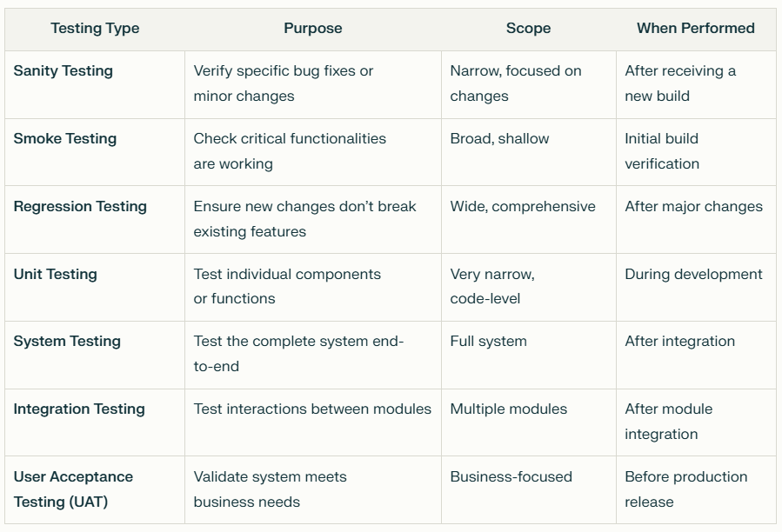Click the Testing Type column header

pyautogui.click(x=95, y=29)
